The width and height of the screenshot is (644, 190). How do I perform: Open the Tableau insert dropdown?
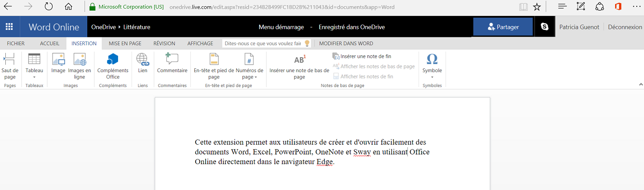coord(34,66)
